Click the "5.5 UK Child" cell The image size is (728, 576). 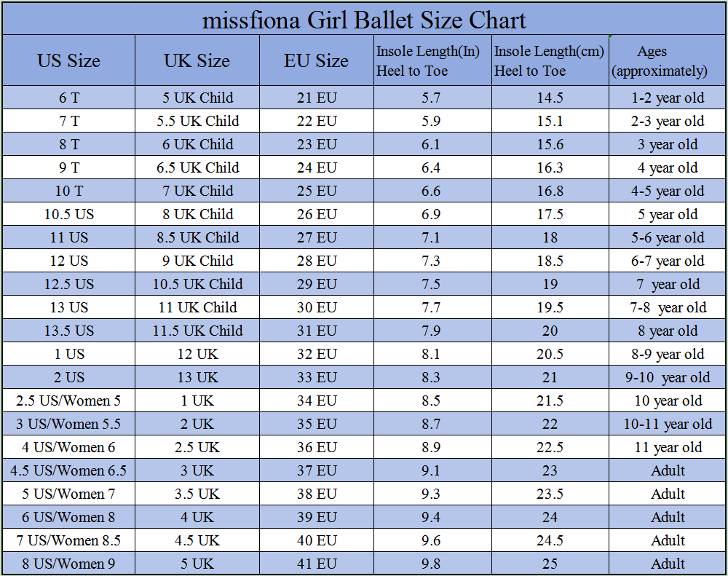(197, 122)
